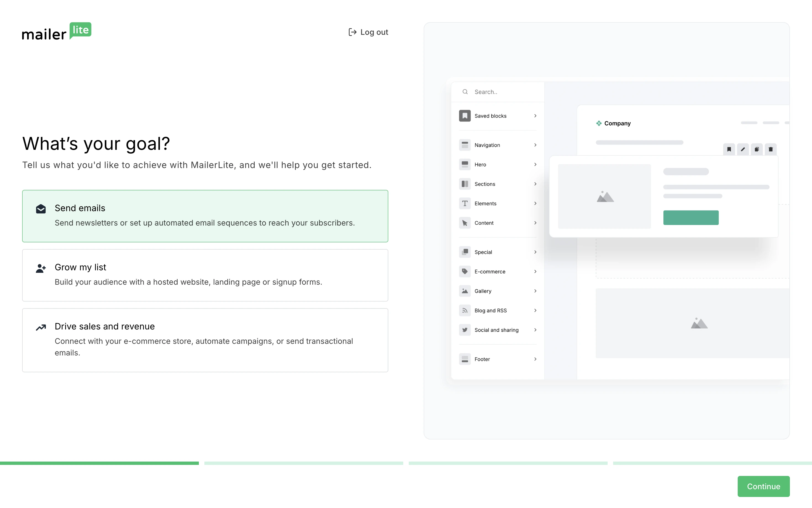
Task: Click the Blog and RSS feed icon
Action: click(465, 310)
